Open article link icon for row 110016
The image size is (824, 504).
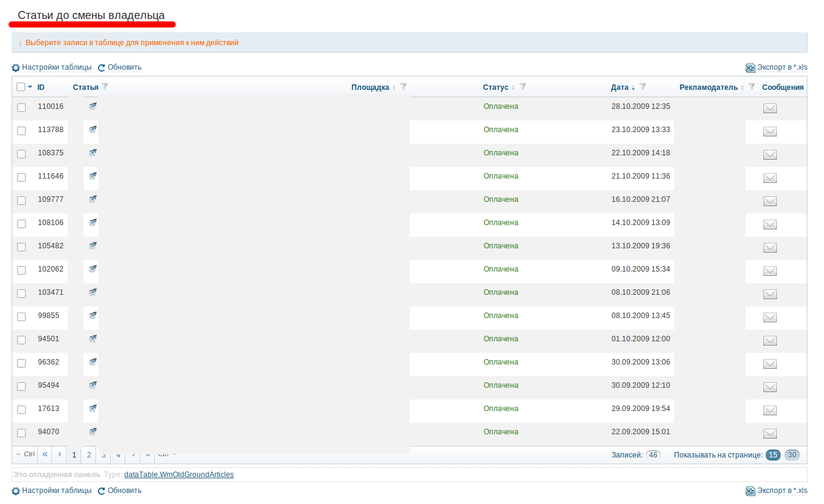(x=92, y=106)
